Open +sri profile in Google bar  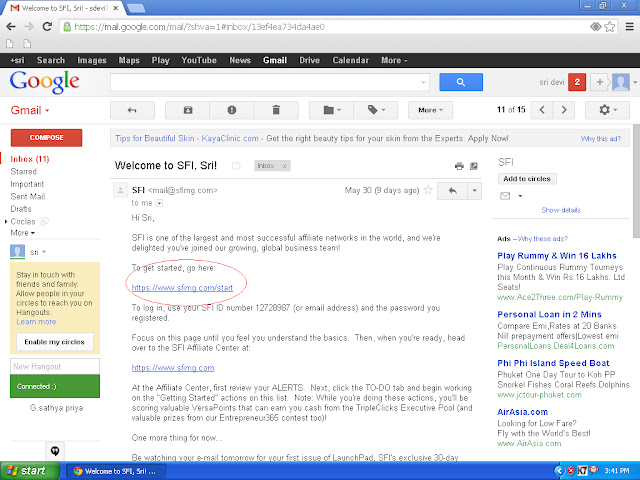tap(17, 60)
